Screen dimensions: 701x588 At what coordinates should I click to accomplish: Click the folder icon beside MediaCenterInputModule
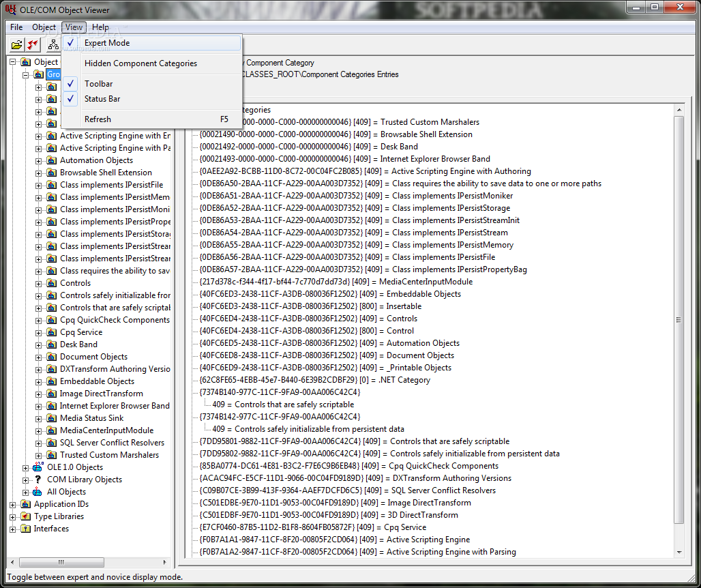click(x=52, y=430)
